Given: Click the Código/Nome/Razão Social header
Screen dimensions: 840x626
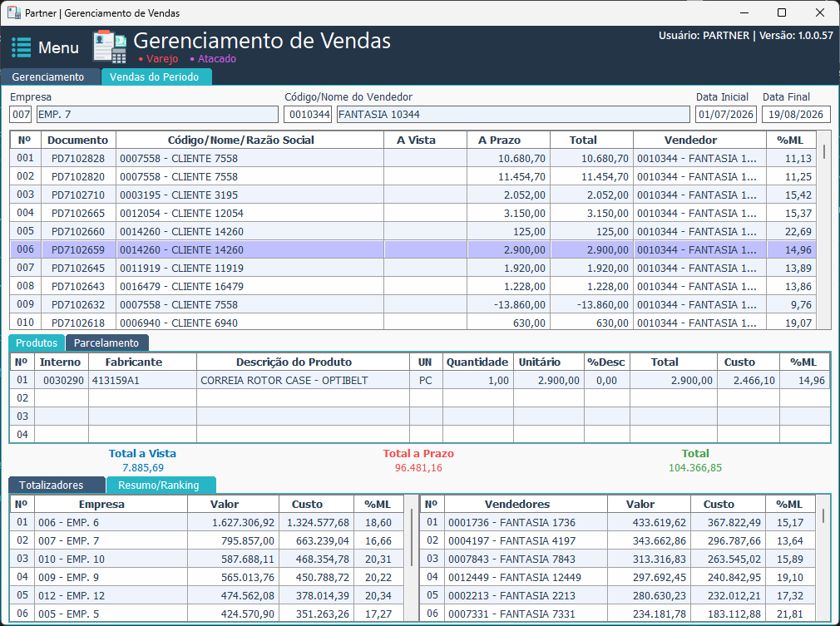Looking at the screenshot, I should pos(250,140).
